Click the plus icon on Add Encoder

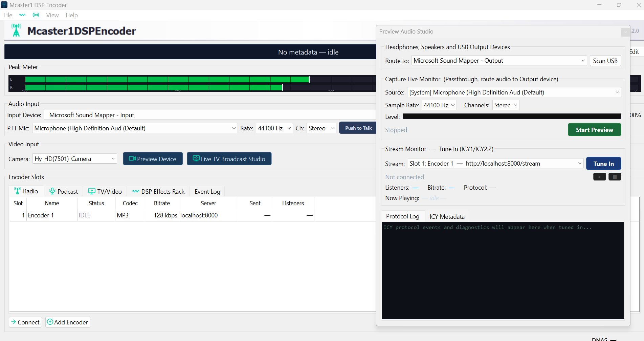tap(49, 322)
